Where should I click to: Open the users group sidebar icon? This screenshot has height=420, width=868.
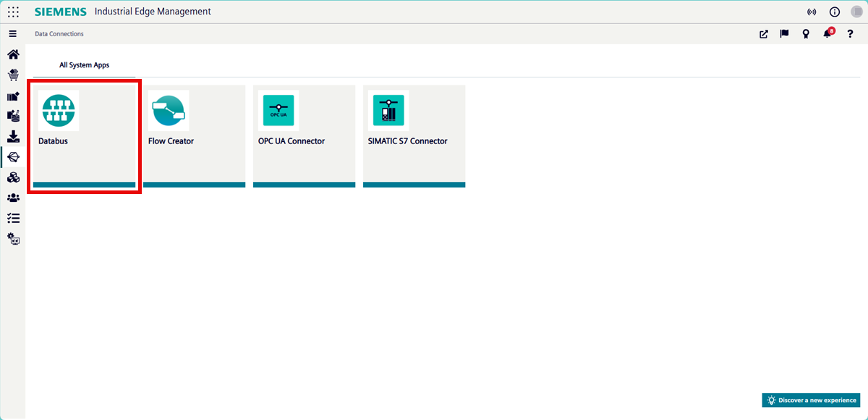pyautogui.click(x=13, y=198)
